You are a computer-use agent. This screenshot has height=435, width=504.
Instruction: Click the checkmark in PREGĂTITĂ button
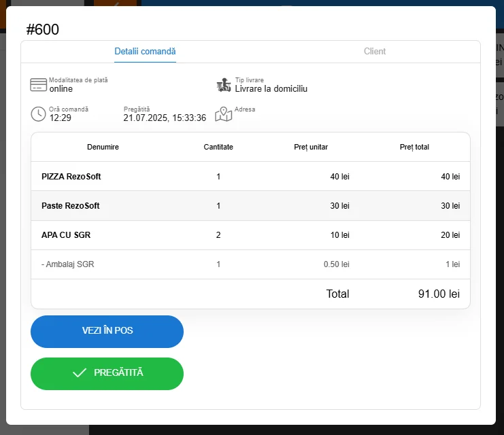click(x=80, y=372)
